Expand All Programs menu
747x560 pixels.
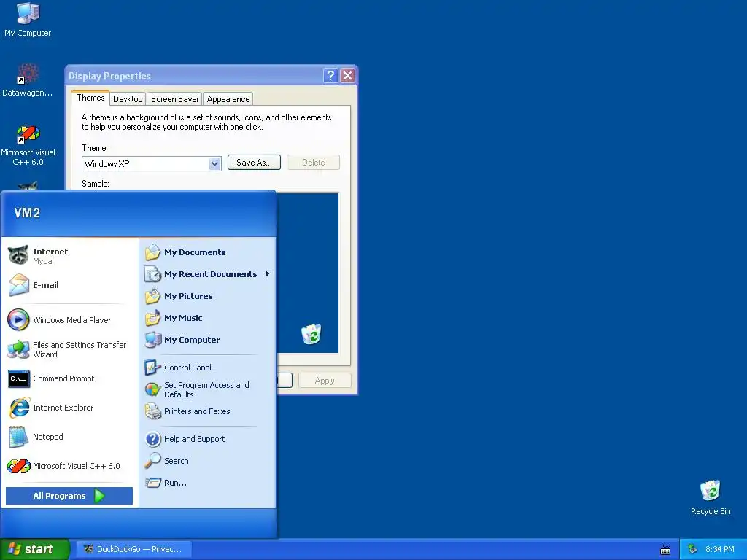coord(69,496)
